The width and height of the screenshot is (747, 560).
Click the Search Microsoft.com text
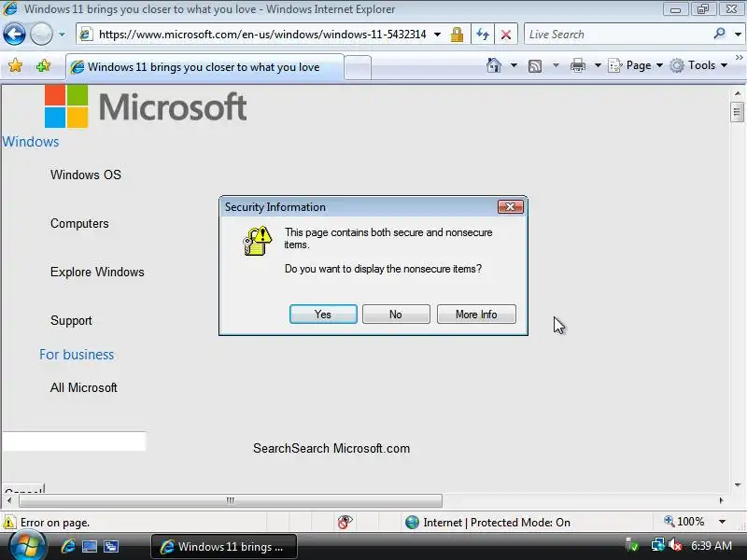click(x=331, y=449)
